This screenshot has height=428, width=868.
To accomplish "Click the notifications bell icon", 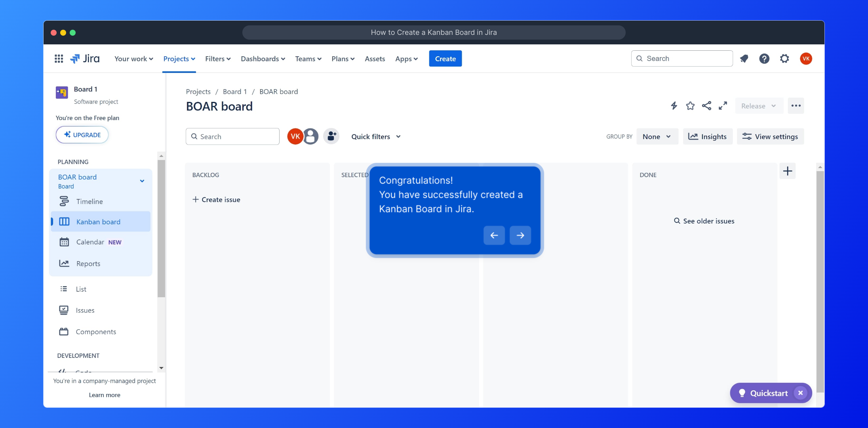I will pyautogui.click(x=744, y=59).
